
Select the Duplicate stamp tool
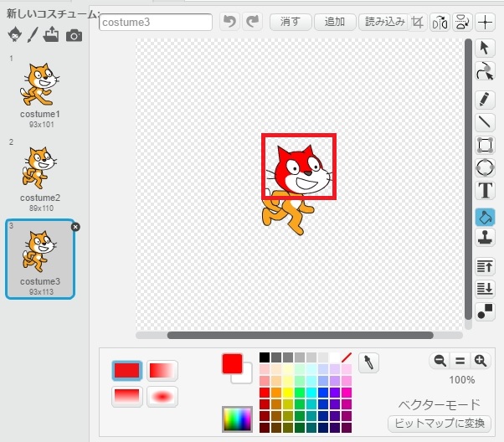click(485, 238)
